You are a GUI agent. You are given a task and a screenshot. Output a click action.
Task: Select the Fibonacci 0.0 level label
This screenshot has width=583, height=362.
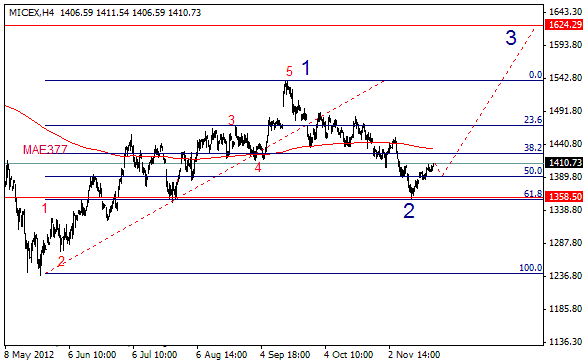(535, 75)
